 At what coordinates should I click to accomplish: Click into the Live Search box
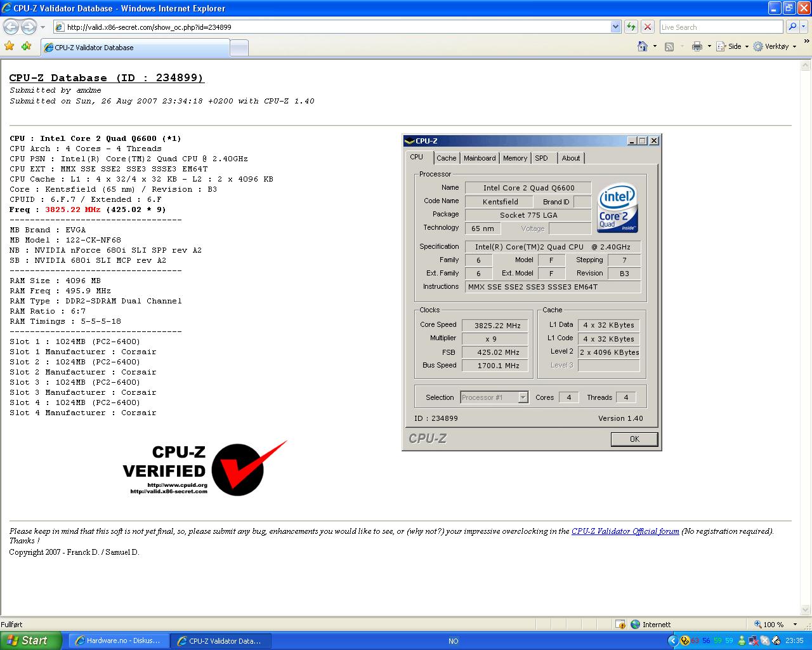721,27
